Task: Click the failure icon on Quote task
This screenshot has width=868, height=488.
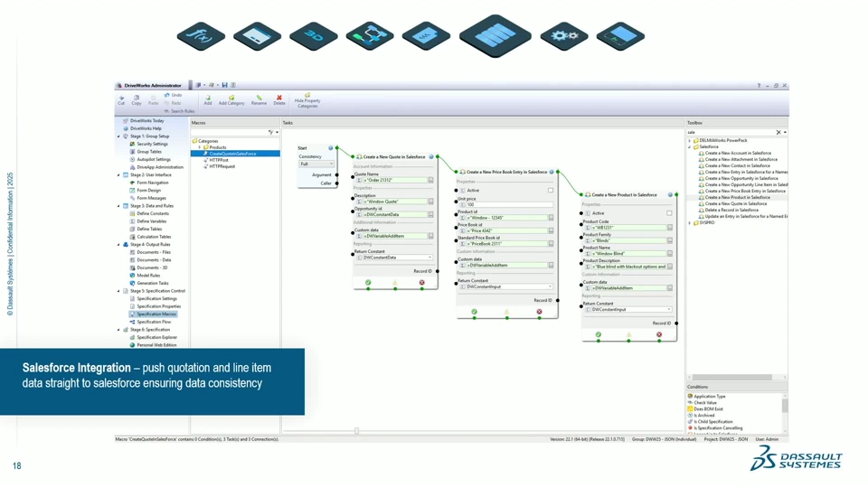Action: 422,283
